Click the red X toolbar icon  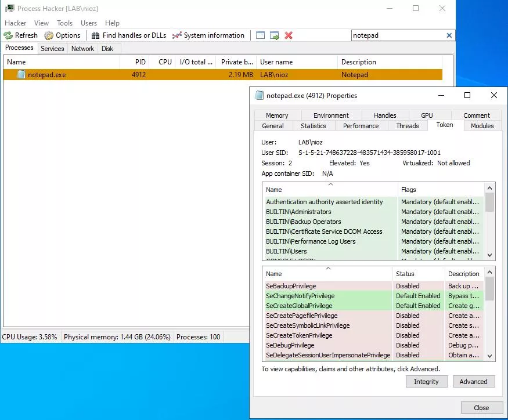coord(288,35)
